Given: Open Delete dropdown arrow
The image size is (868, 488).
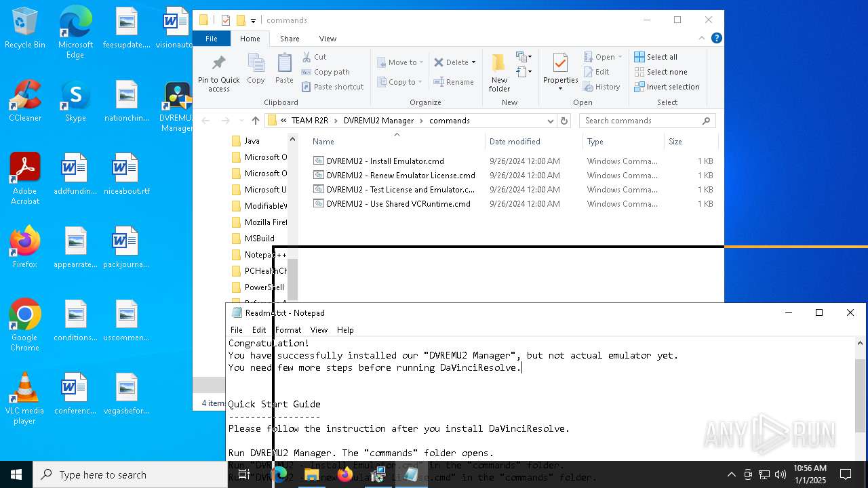Looking at the screenshot, I should (473, 62).
